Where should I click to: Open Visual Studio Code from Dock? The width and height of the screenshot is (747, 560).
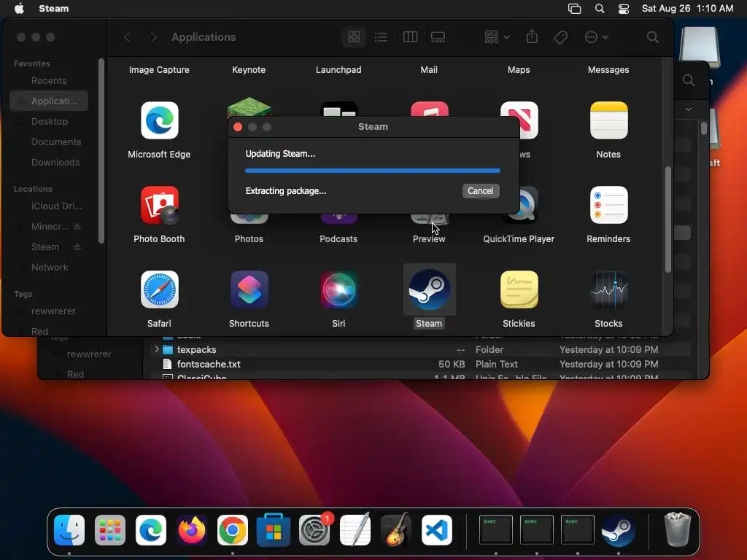click(x=437, y=530)
